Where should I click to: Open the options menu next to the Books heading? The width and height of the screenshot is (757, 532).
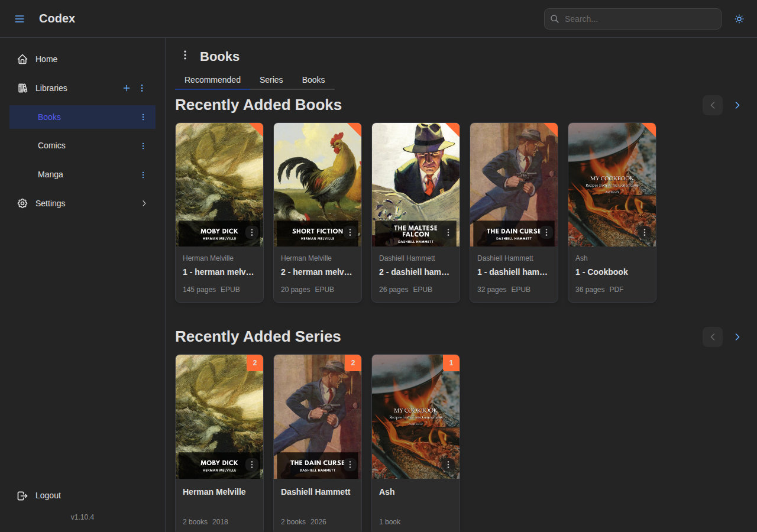point(185,54)
